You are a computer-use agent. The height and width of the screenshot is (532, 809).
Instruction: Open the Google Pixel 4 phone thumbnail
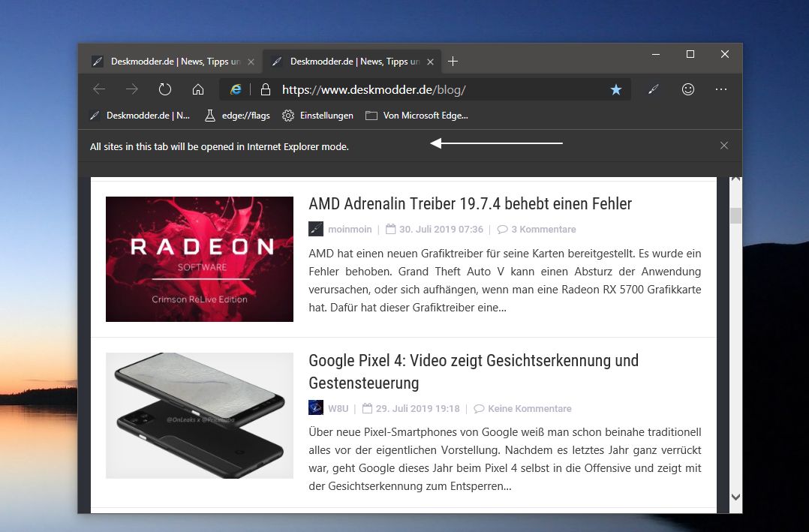200,416
